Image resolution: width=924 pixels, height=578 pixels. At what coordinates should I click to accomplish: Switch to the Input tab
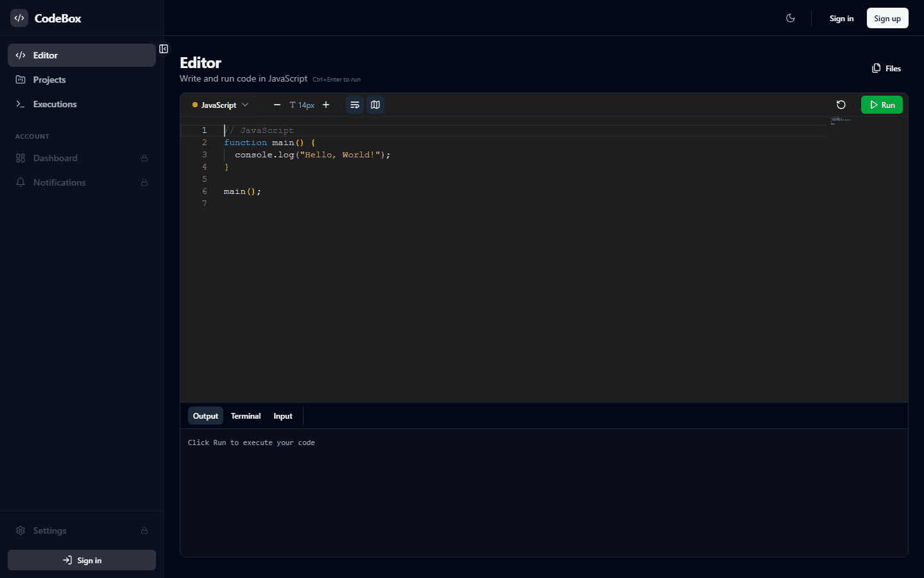pos(283,416)
